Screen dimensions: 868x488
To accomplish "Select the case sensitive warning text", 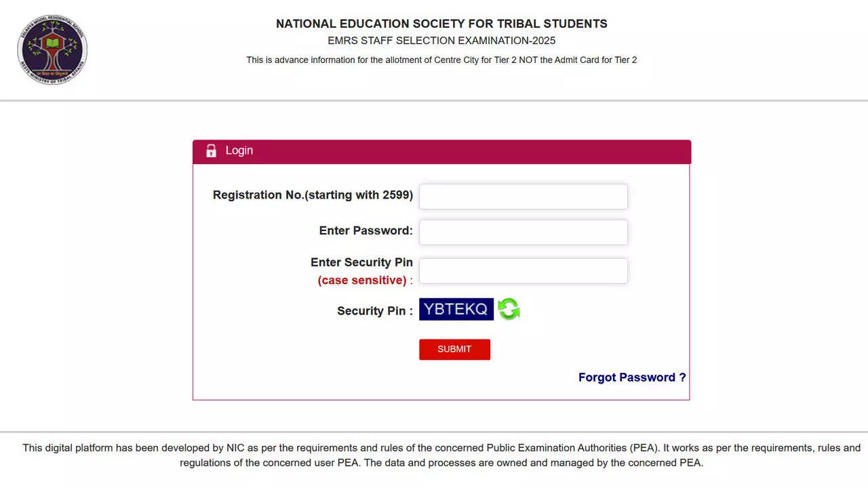I will coord(361,280).
